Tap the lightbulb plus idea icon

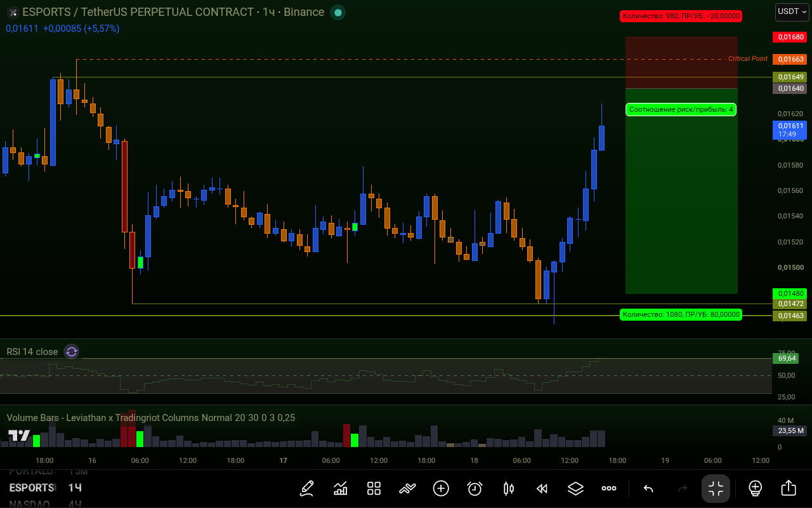(755, 488)
